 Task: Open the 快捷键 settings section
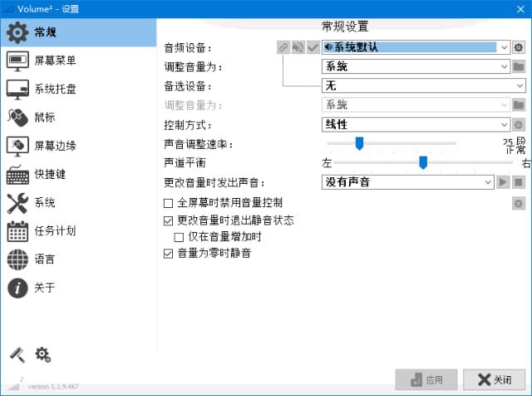(x=50, y=175)
